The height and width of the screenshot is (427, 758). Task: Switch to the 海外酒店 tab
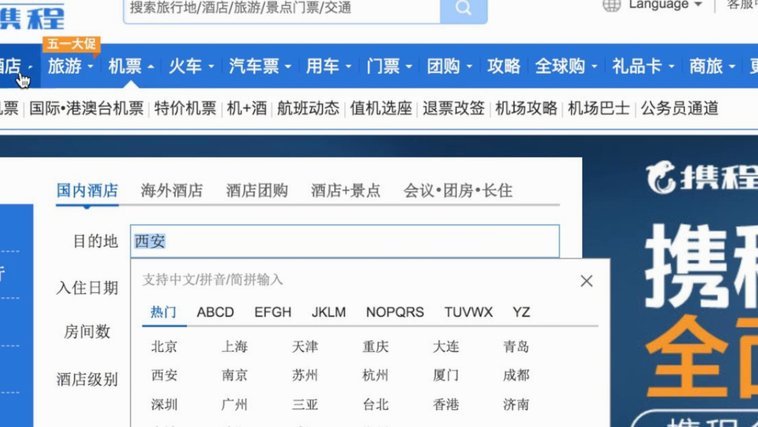172,191
